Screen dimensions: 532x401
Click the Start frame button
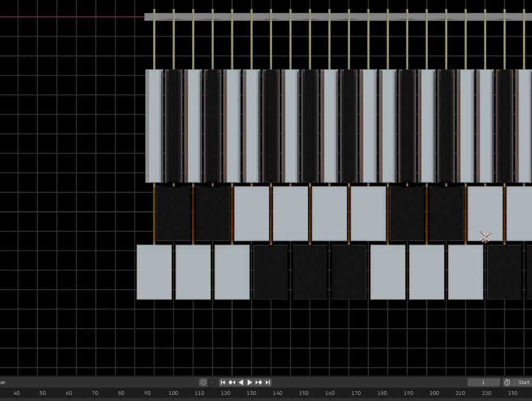pos(523,382)
